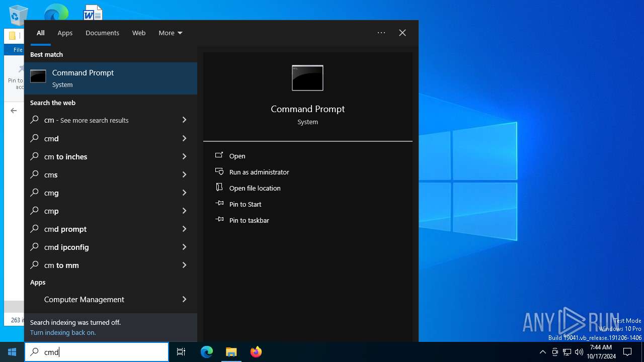
Task: Open the Microsoft Edge desktop shortcut
Action: click(x=56, y=13)
